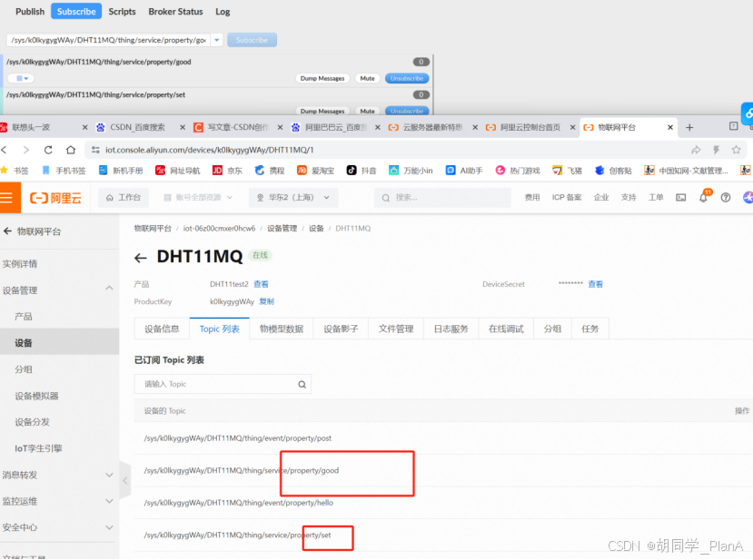
Task: Unsubscribe from the property/good topic
Action: click(x=407, y=78)
